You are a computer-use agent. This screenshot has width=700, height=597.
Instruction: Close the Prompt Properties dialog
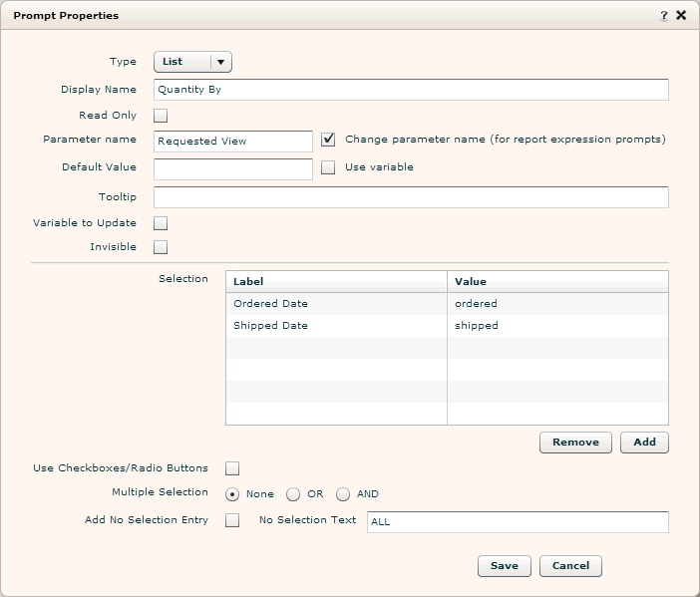681,15
